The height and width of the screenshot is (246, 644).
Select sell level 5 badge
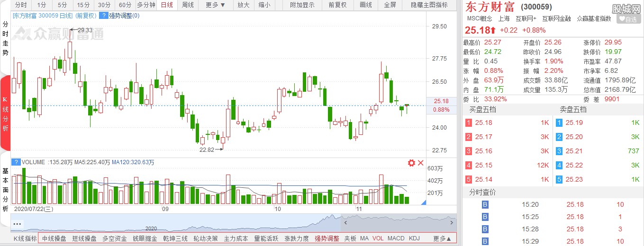tap(559, 180)
